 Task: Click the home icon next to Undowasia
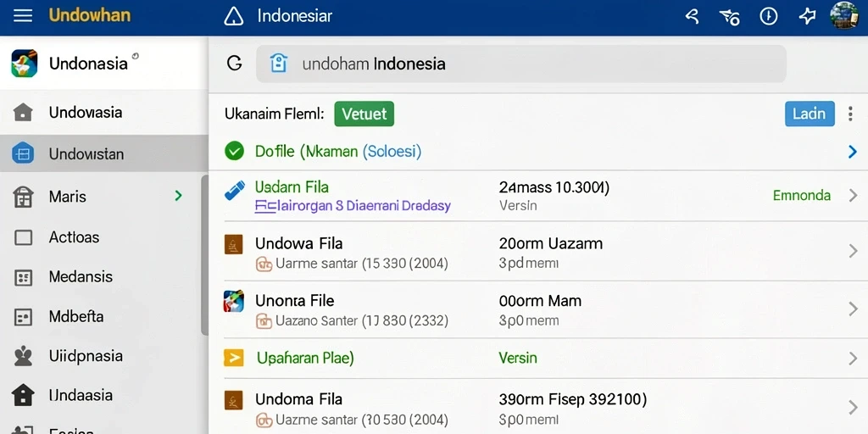click(x=23, y=113)
